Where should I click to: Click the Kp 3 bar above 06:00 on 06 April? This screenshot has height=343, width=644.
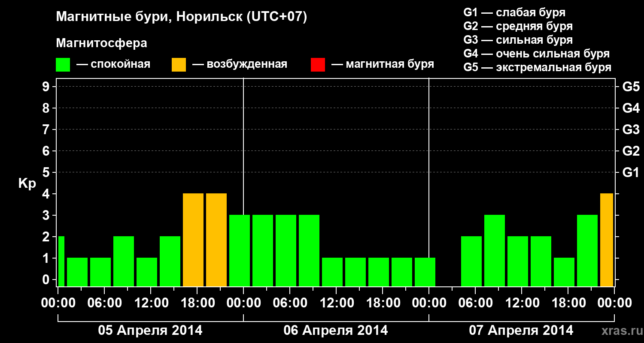[x=286, y=251]
